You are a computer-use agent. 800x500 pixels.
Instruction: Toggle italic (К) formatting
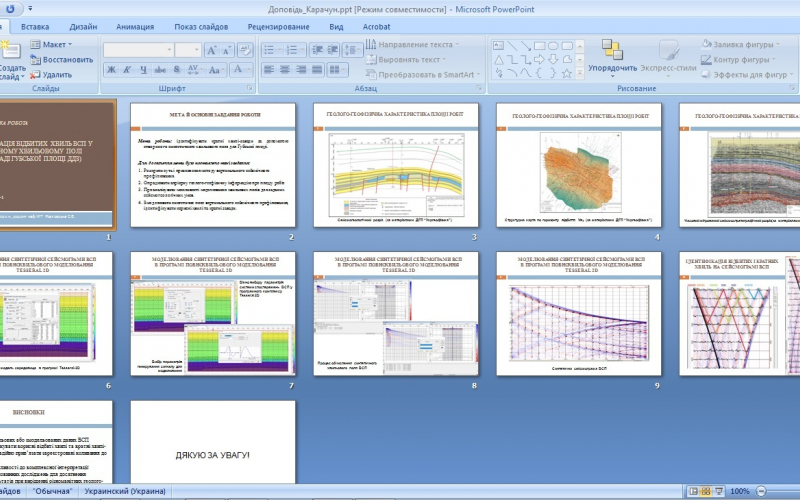click(127, 70)
